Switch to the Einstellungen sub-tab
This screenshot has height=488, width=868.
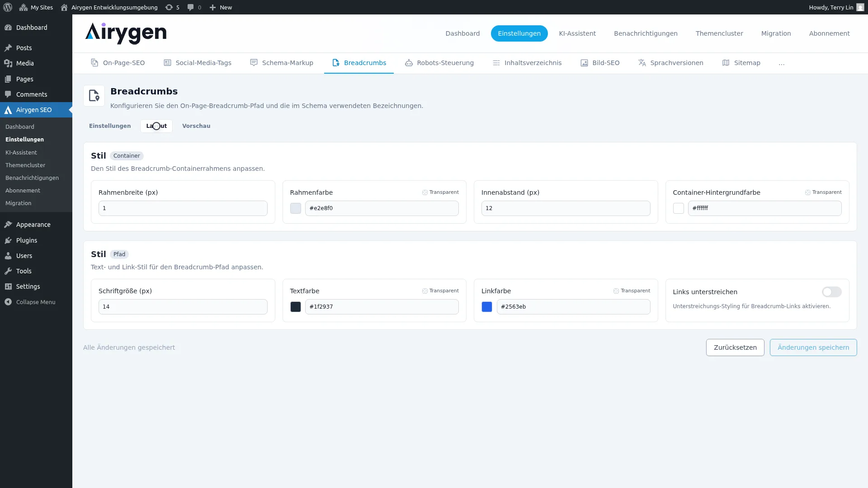click(x=110, y=126)
